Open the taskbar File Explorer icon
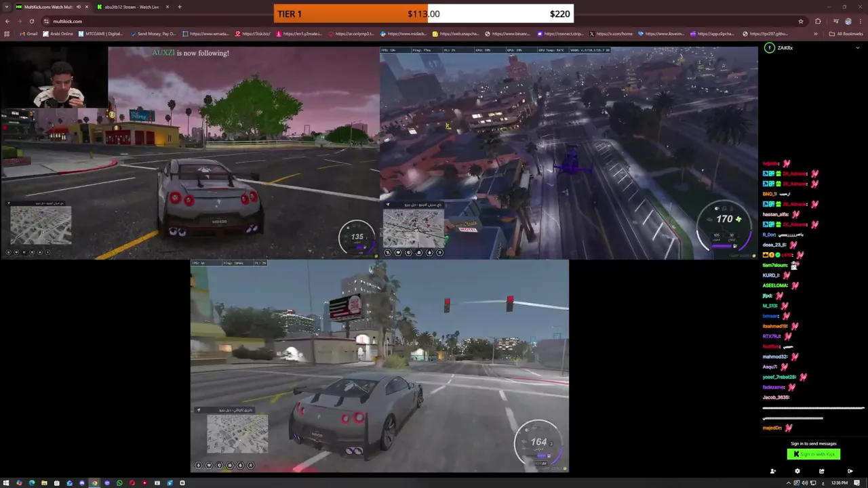 (44, 483)
